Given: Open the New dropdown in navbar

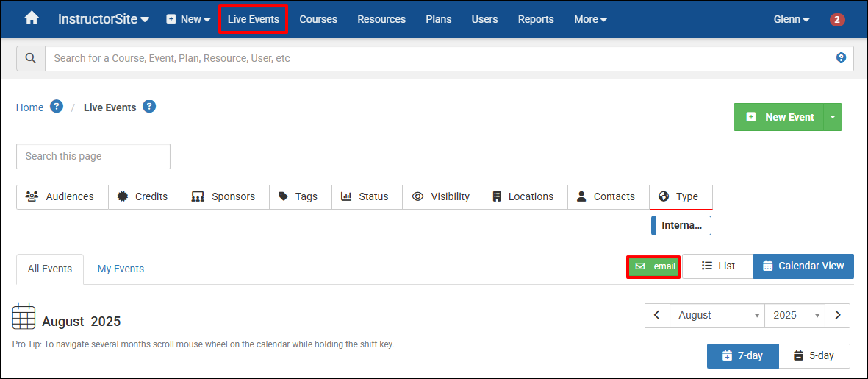Looking at the screenshot, I should 189,19.
